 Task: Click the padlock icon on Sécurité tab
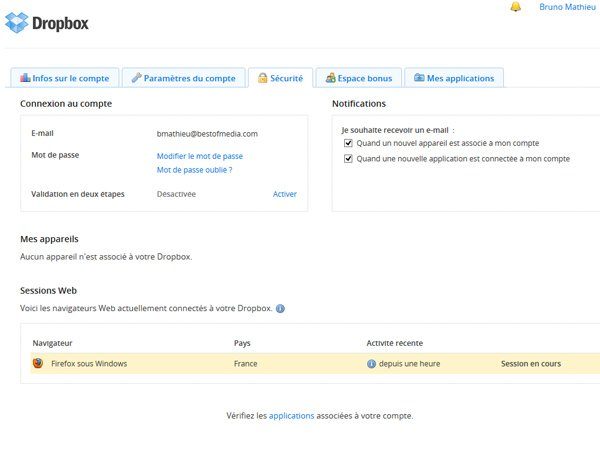262,78
